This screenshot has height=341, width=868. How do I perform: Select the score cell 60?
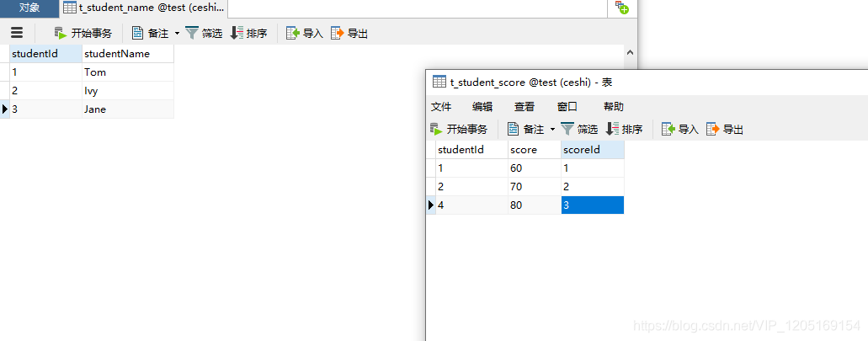[x=535, y=168]
